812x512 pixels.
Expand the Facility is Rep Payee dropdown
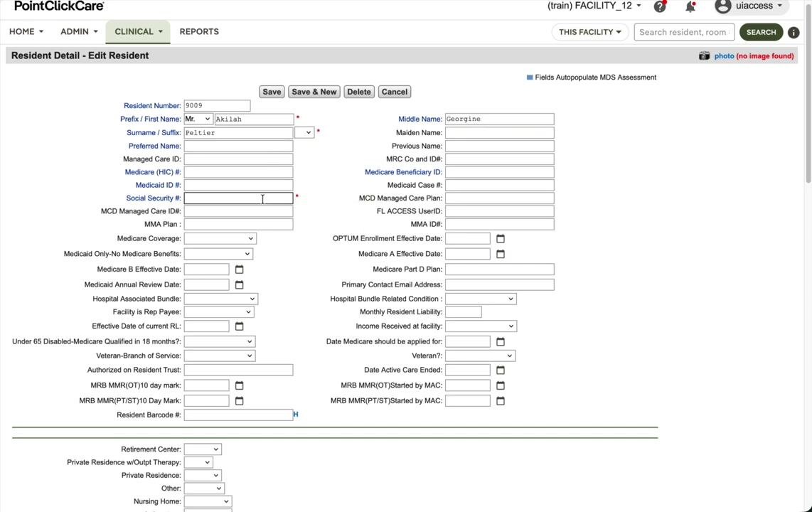click(x=219, y=311)
